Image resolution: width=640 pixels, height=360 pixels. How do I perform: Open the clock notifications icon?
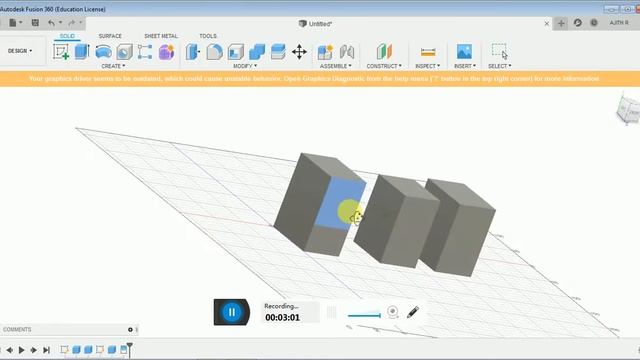594,23
